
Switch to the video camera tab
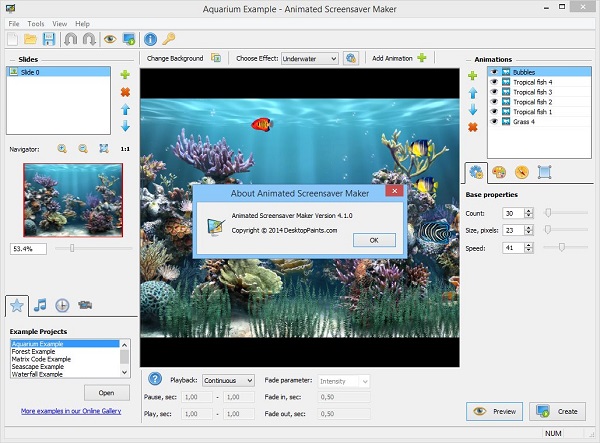tap(85, 305)
